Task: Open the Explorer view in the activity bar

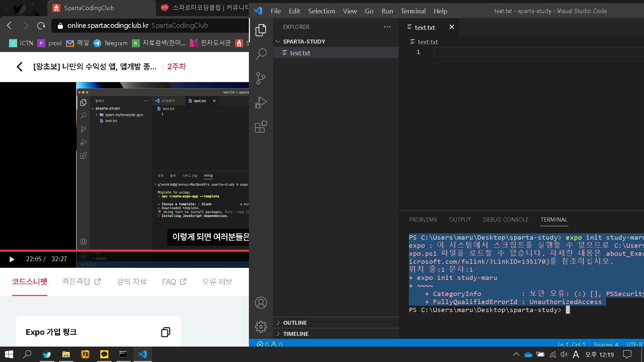Action: [261, 30]
